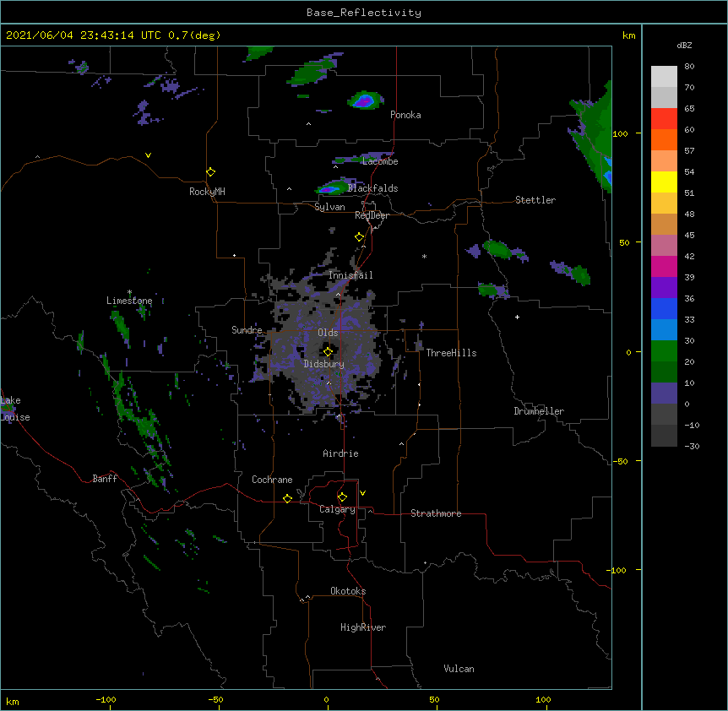The width and height of the screenshot is (728, 711).
Task: Click the Stettler city label
Action: pos(535,200)
